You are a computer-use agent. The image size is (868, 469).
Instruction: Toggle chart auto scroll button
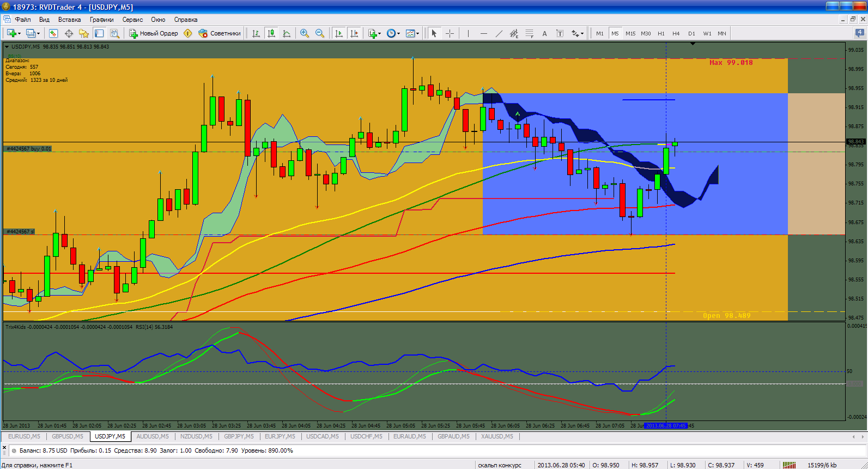[339, 33]
